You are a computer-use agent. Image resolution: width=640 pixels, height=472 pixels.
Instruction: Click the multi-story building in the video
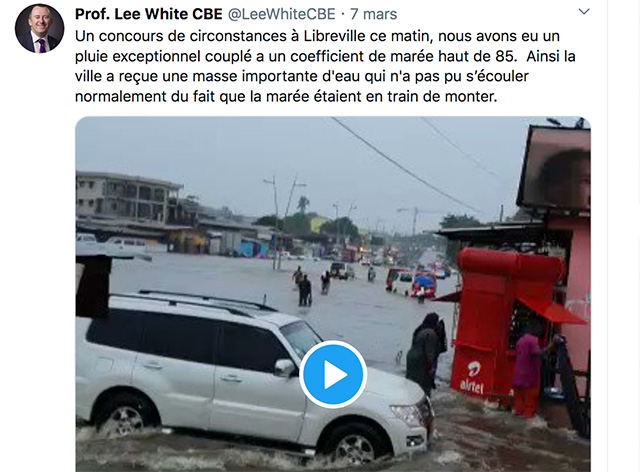point(127,197)
